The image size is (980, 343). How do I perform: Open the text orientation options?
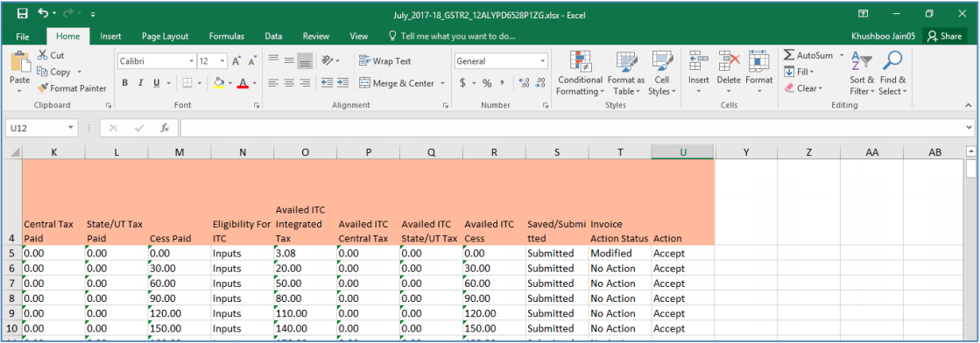(x=329, y=60)
